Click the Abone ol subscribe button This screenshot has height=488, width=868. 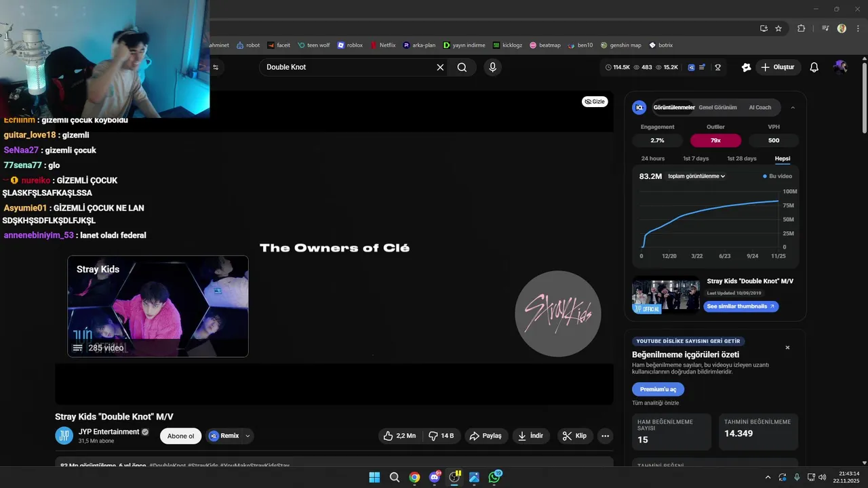180,436
